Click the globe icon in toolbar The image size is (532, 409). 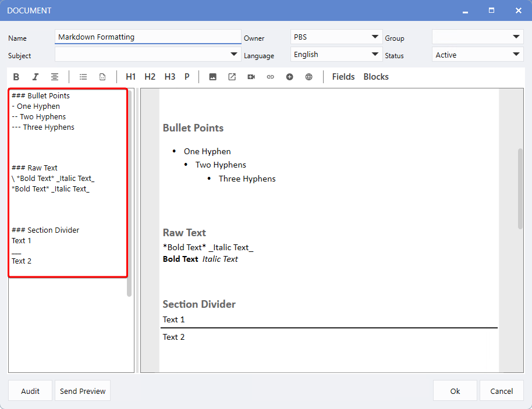[308, 77]
